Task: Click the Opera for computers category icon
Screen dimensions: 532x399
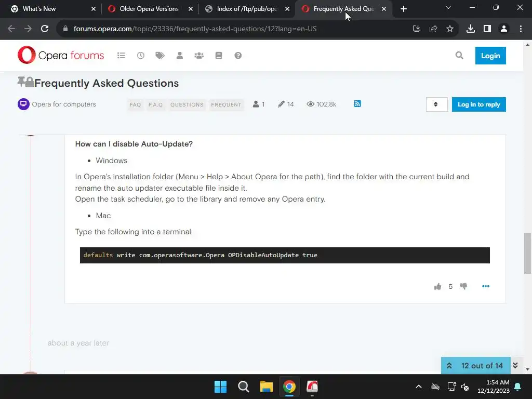Action: coord(23,104)
